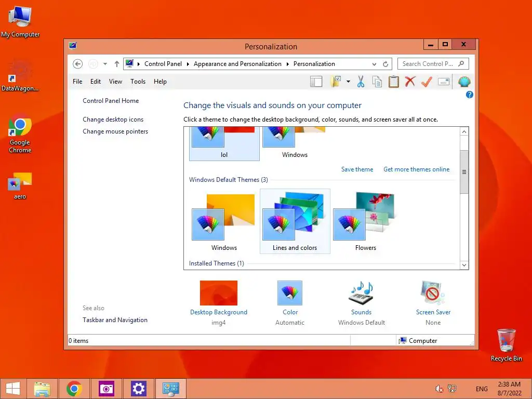Image resolution: width=532 pixels, height=399 pixels.
Task: Select the My Computer desktop icon
Action: [x=20, y=21]
